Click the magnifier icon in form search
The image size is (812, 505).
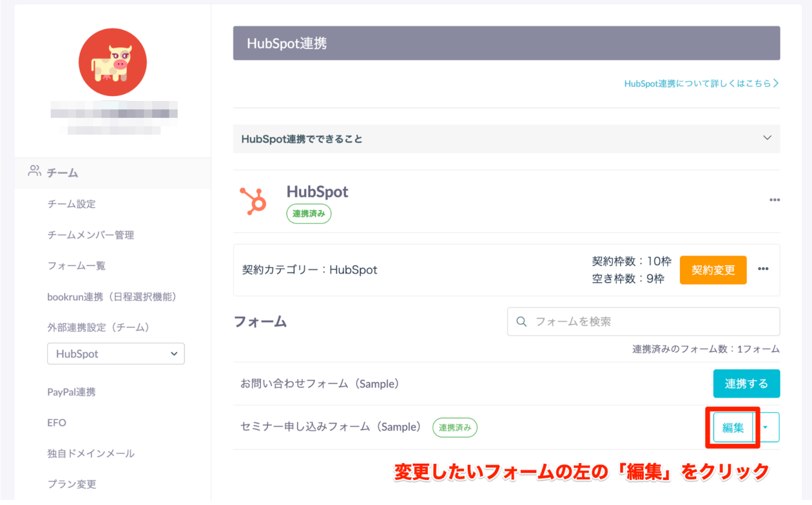pos(521,321)
